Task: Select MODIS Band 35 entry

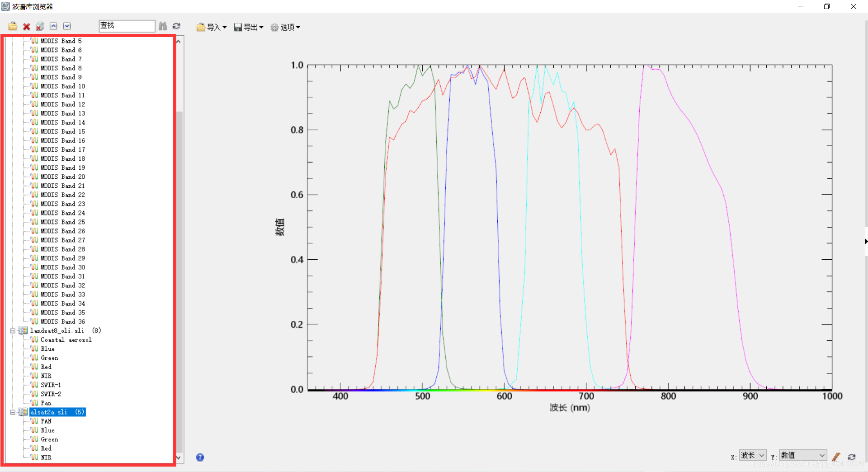Action: [63, 312]
